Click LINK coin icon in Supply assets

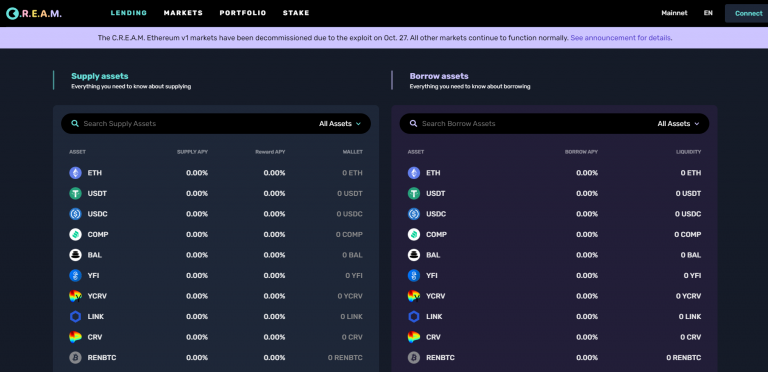pyautogui.click(x=75, y=317)
